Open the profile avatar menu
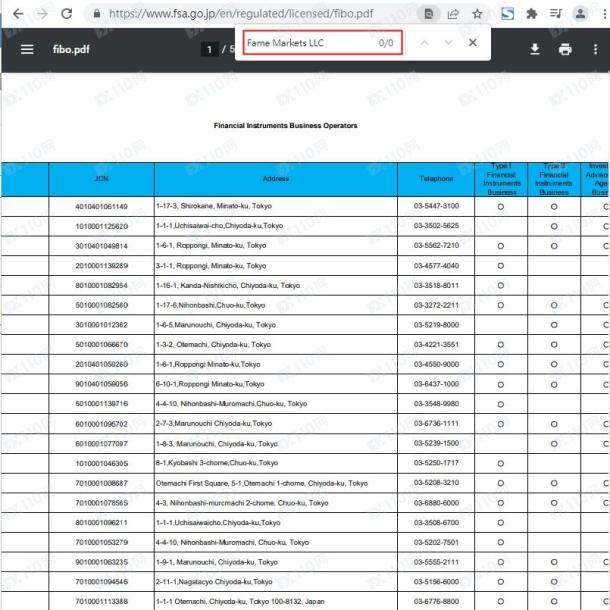Screen dimensions: 610x610 [580, 14]
